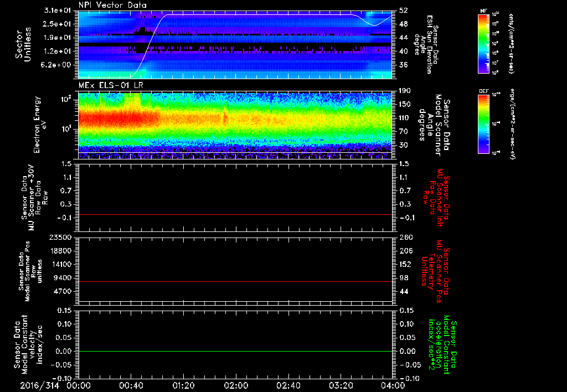Select the green Model Constant acceleration label
The height and width of the screenshot is (392, 567).
pyautogui.click(x=442, y=345)
